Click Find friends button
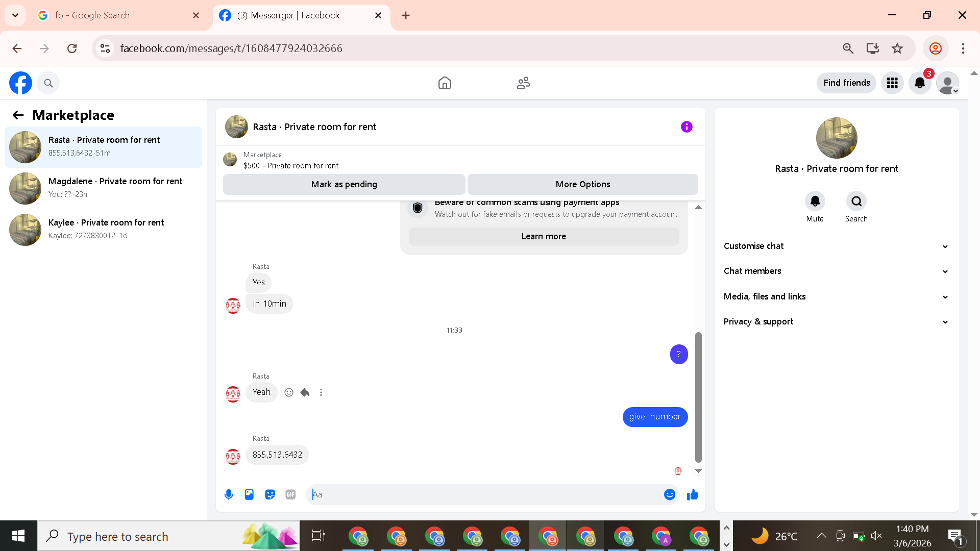 coord(846,83)
